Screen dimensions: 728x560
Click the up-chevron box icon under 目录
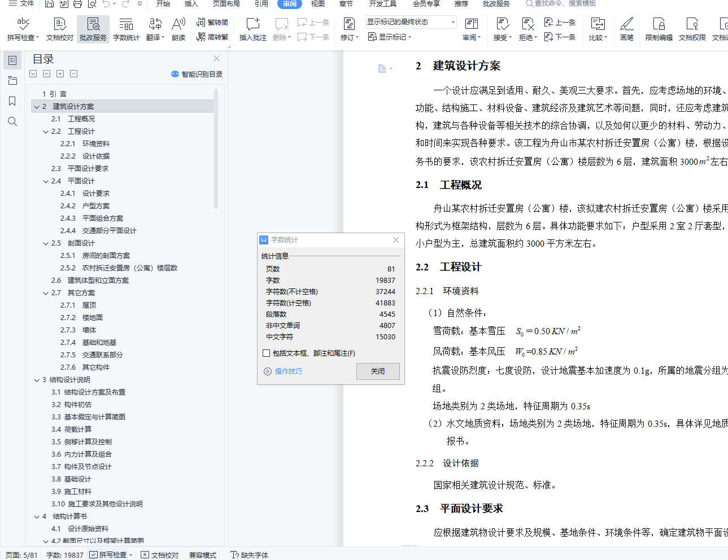click(47, 74)
